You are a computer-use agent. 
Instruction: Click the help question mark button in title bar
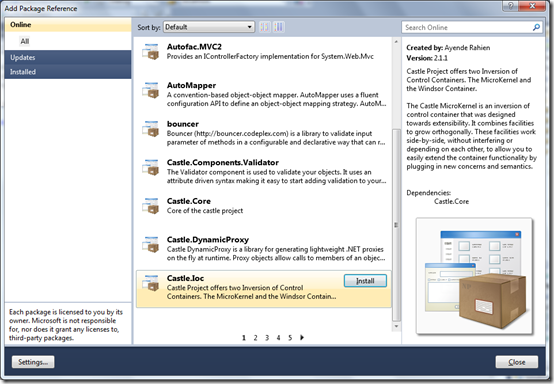511,6
